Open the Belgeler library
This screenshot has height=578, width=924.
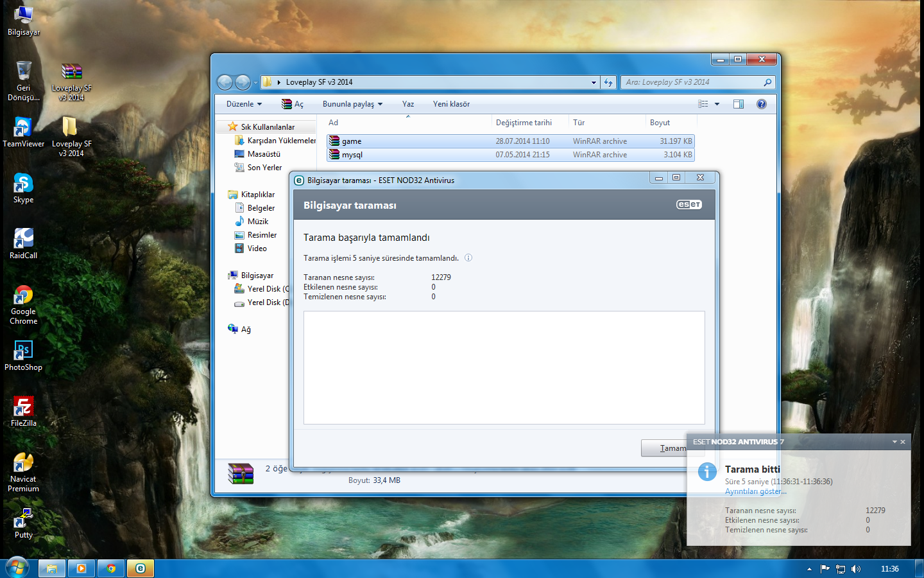coord(255,208)
